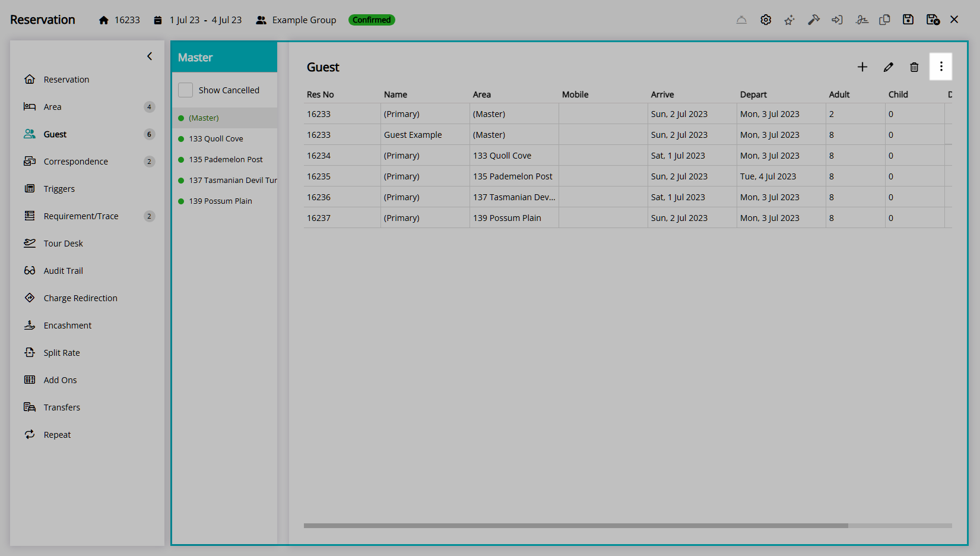Click the Depart column header

coord(753,94)
